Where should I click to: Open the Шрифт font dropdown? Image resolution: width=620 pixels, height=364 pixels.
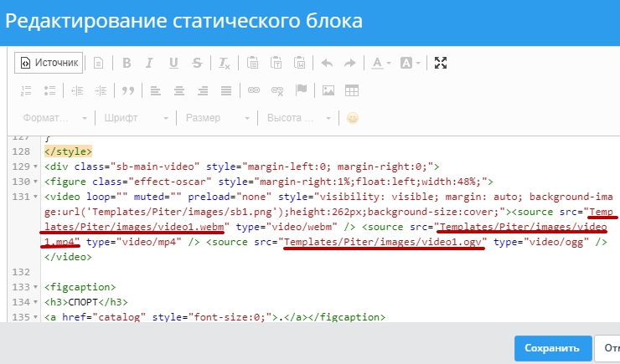(136, 118)
